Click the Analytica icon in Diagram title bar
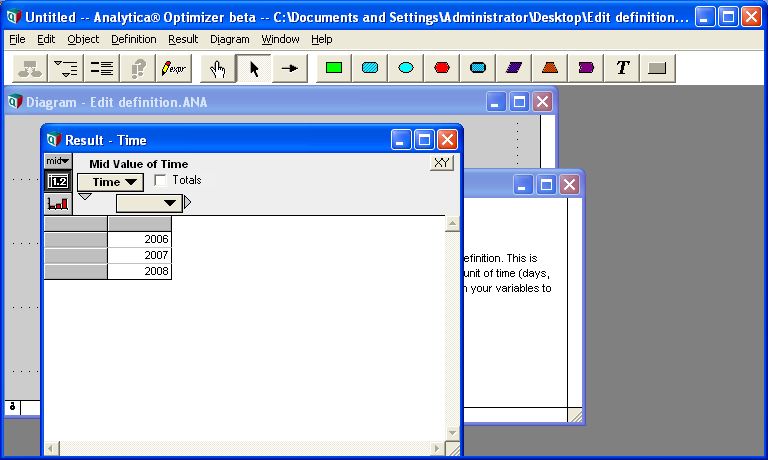 15,101
